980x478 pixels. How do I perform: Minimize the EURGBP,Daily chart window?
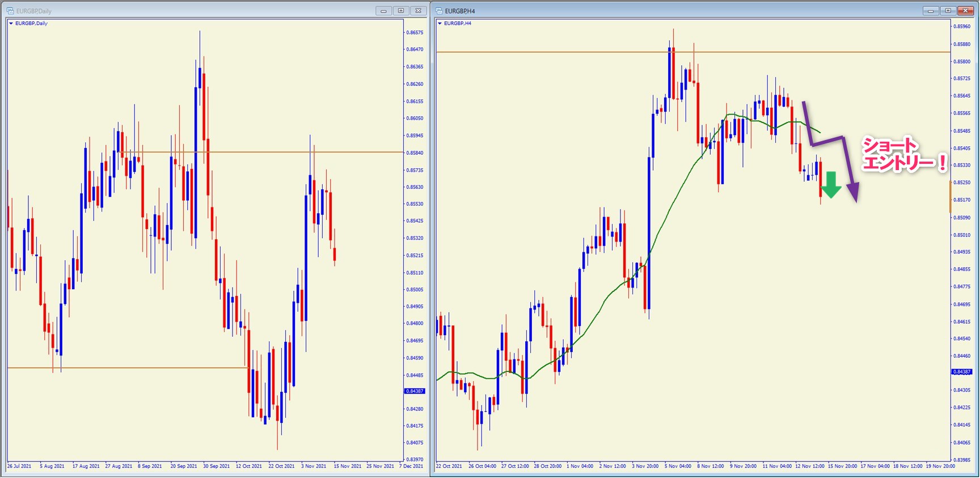[x=383, y=11]
